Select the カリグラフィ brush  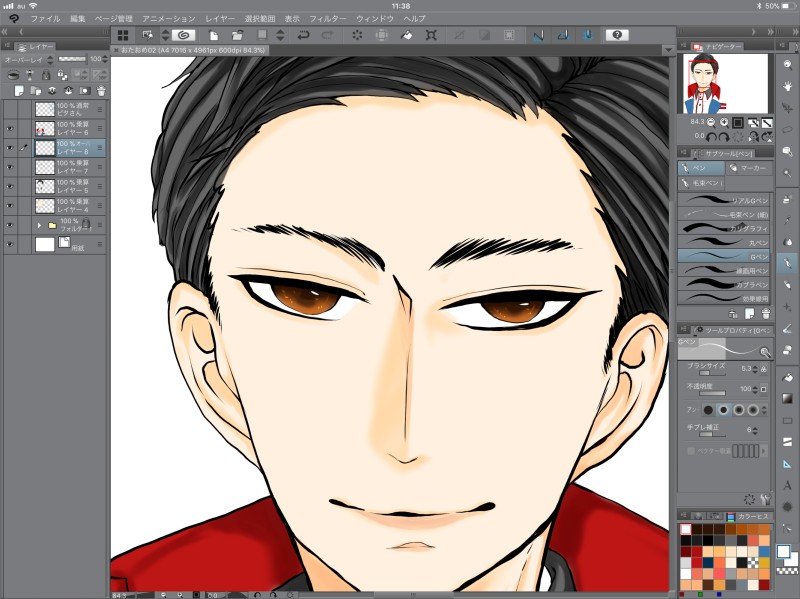tap(724, 228)
